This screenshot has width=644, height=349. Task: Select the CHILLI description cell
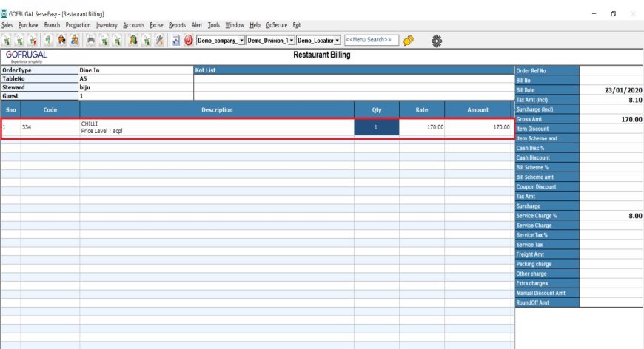coord(217,127)
